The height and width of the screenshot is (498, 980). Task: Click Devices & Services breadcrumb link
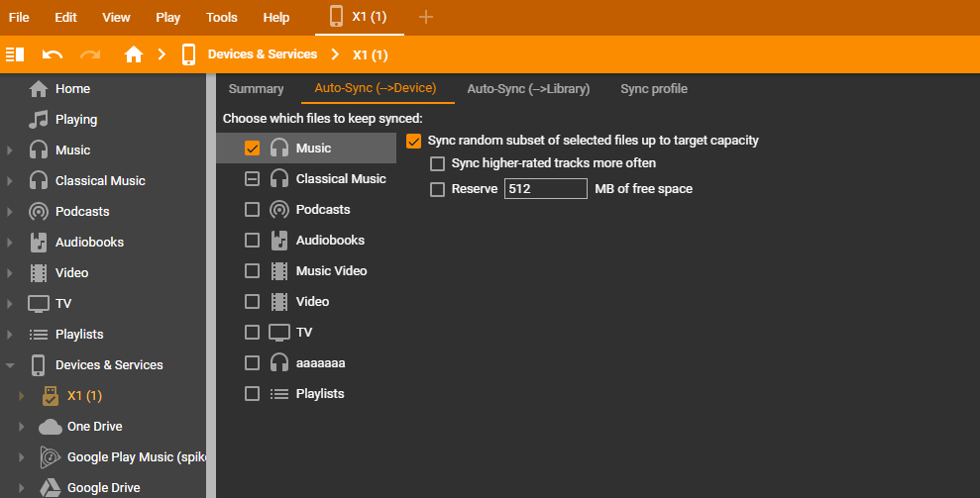coord(262,54)
